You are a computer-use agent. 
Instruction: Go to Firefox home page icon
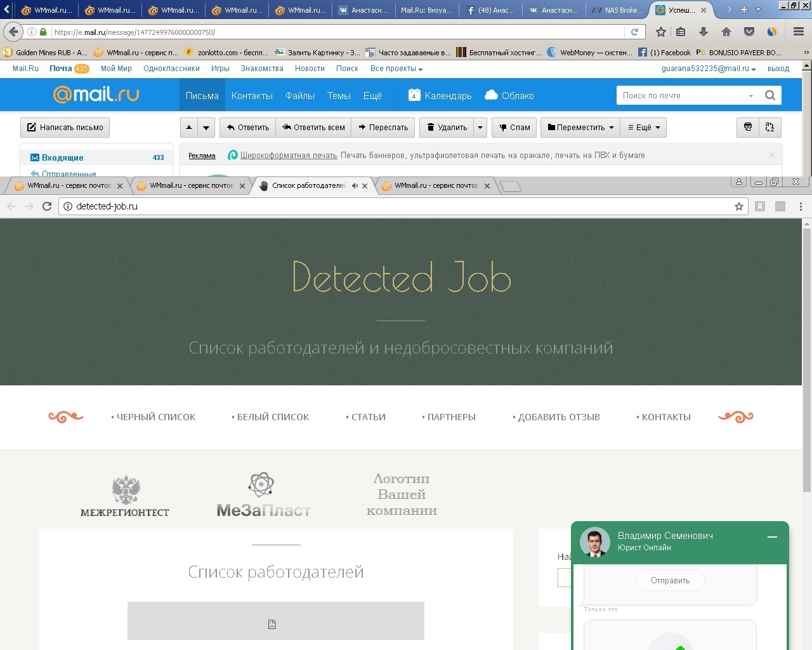point(726,32)
